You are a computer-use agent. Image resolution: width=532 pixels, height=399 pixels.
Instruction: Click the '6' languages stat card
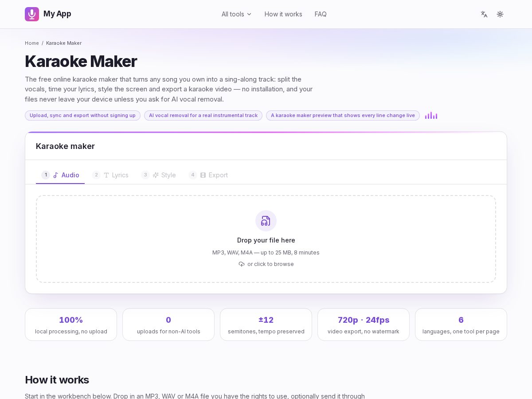click(x=461, y=325)
